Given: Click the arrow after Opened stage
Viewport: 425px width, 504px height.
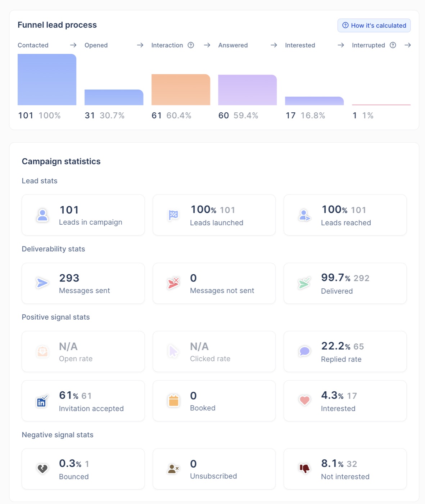Looking at the screenshot, I should point(140,45).
